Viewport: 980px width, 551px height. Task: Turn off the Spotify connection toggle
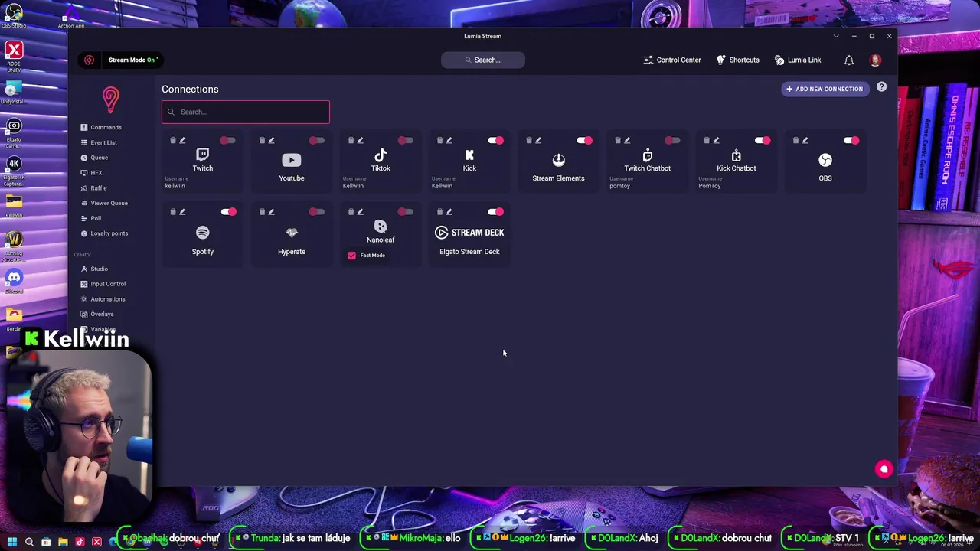coord(228,211)
